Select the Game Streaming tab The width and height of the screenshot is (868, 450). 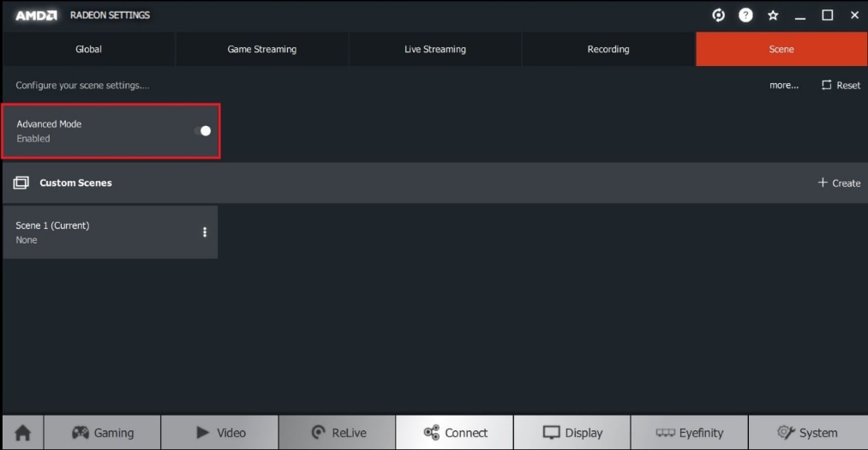click(x=261, y=50)
